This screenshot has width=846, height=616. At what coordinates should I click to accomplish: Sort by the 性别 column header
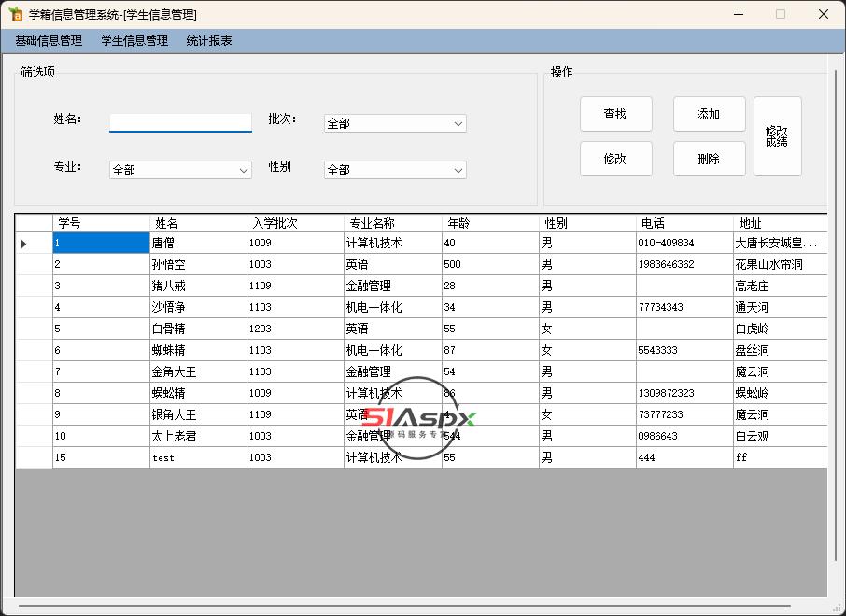pyautogui.click(x=587, y=223)
